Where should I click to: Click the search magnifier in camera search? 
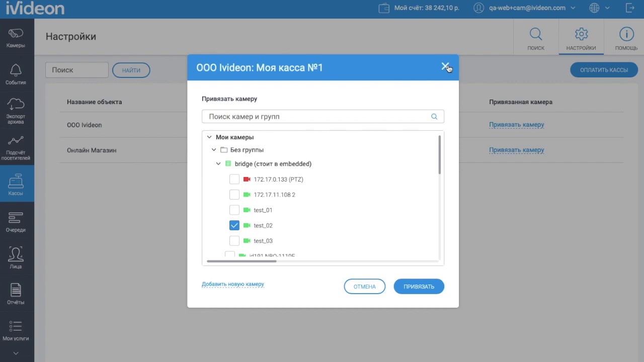pyautogui.click(x=434, y=117)
